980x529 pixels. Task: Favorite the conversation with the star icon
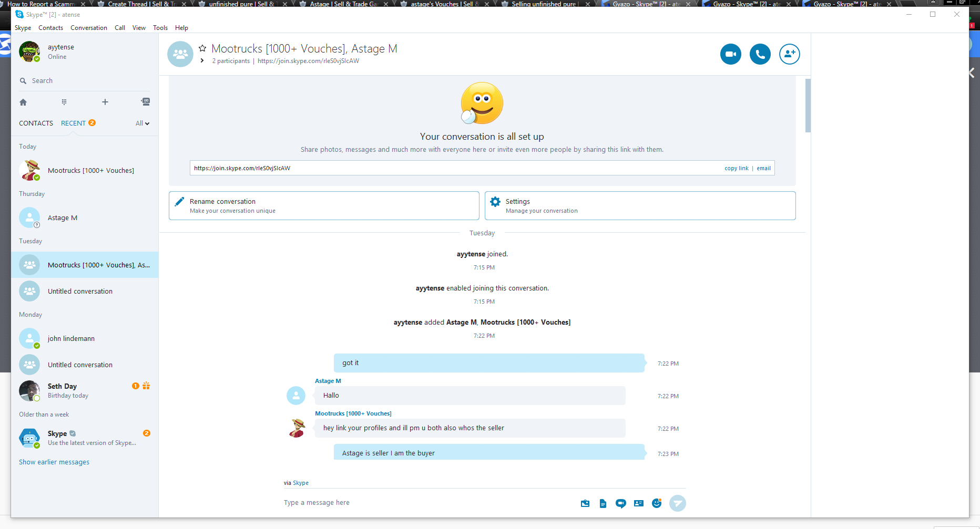[x=202, y=48]
